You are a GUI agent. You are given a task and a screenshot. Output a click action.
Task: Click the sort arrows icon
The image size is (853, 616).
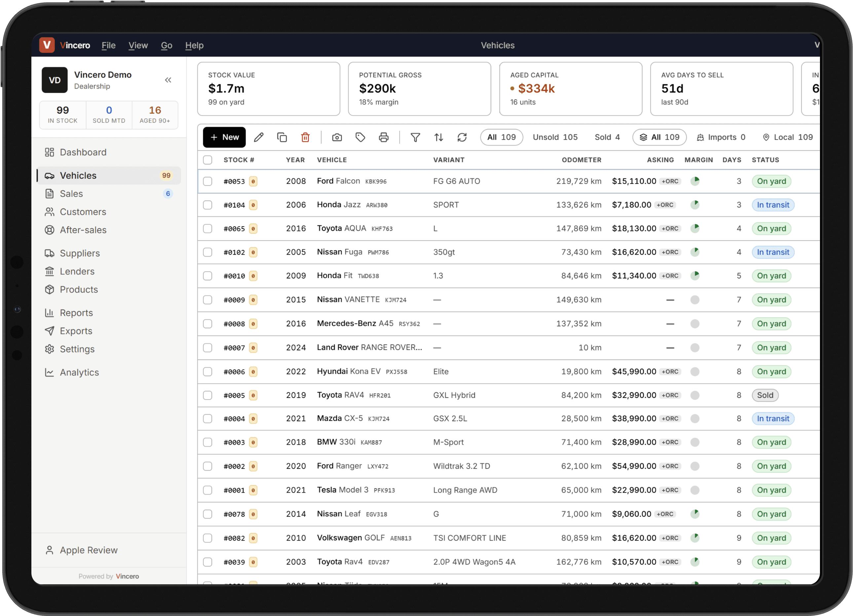point(438,137)
